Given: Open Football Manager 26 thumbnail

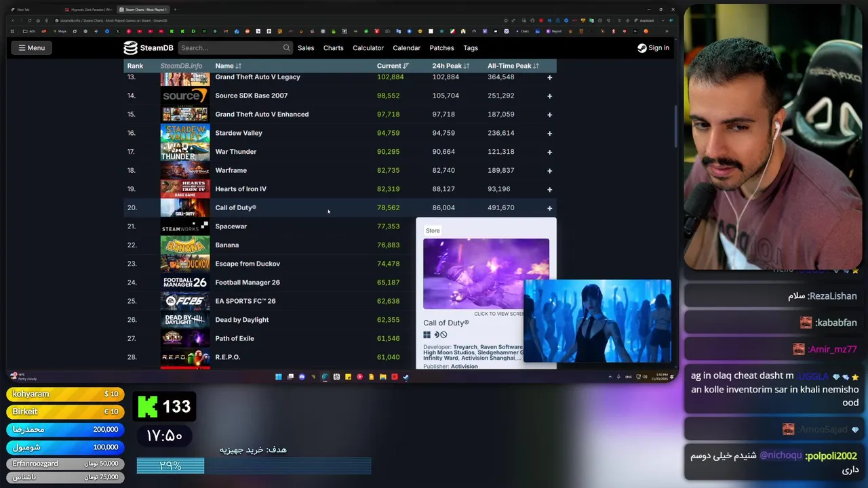Looking at the screenshot, I should coord(185,282).
